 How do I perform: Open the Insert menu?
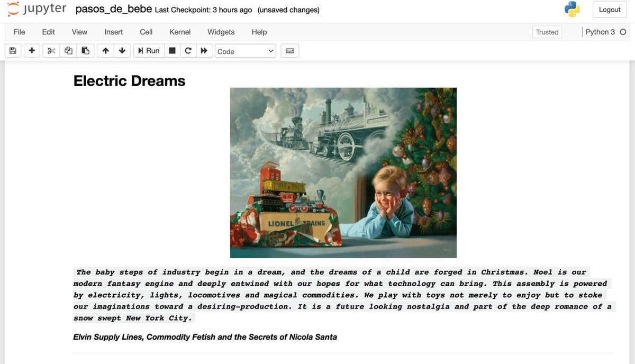pyautogui.click(x=114, y=32)
